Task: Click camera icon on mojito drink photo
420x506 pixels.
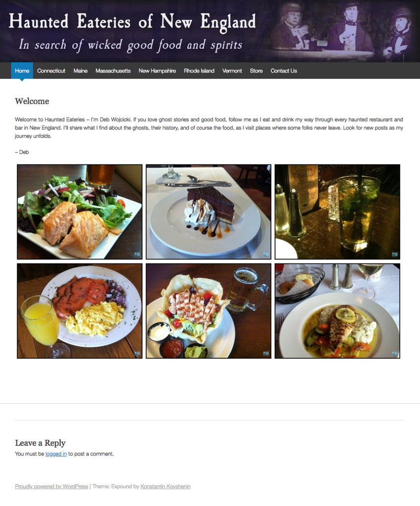Action: 395,254
